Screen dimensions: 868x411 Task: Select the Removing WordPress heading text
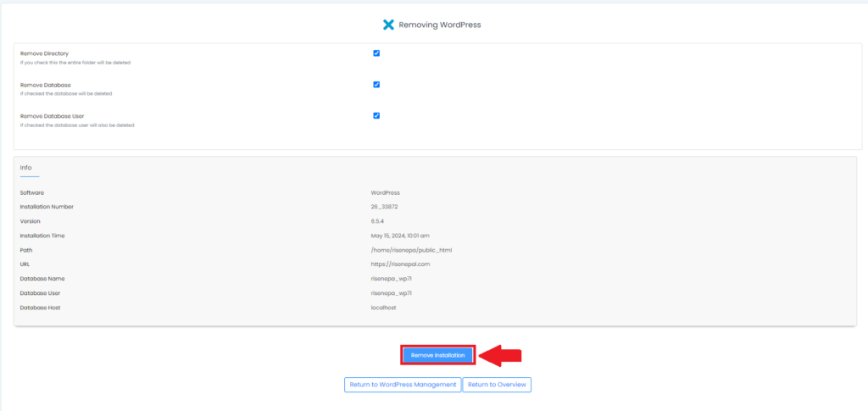pos(440,25)
